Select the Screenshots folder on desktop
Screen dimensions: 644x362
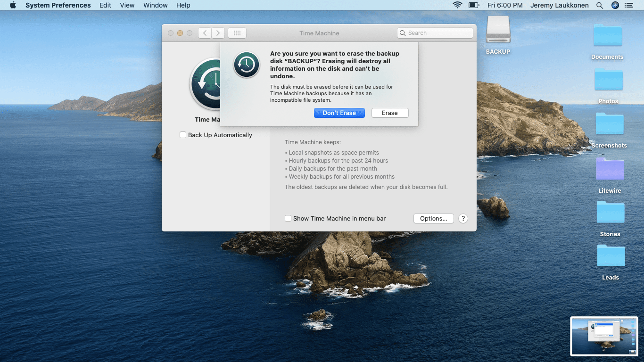tap(609, 130)
